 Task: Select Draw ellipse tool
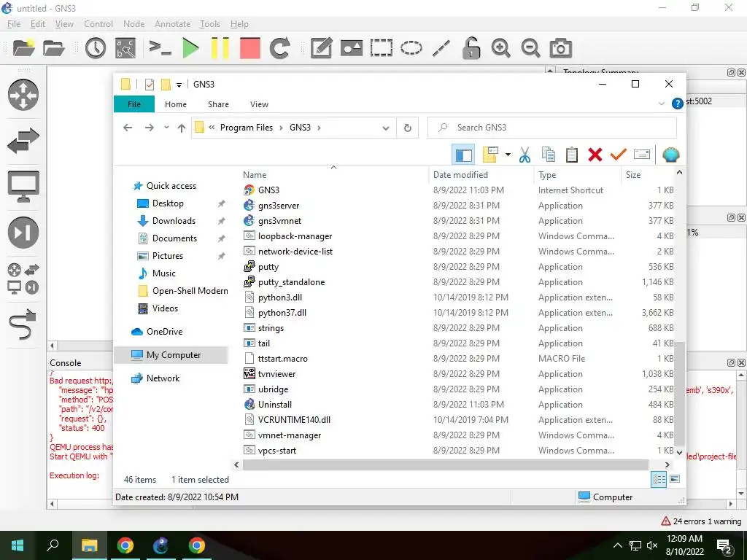pos(411,48)
